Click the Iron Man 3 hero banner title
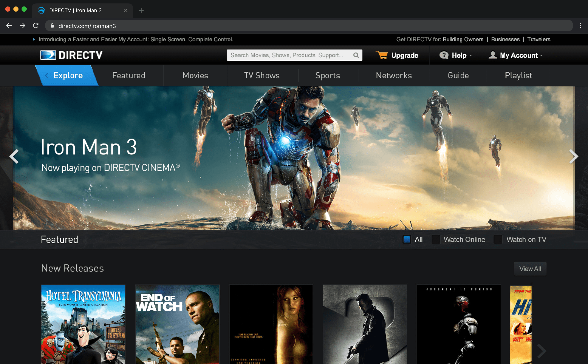 [89, 147]
